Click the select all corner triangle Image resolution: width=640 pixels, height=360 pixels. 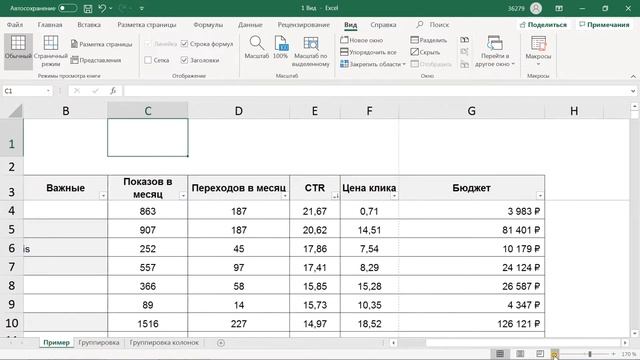coord(15,111)
